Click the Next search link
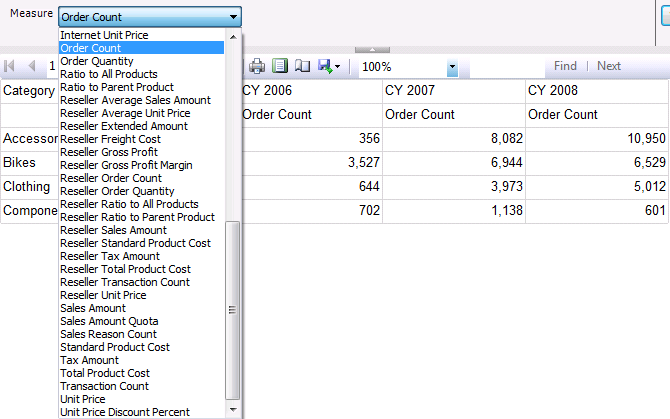The image size is (670, 419). coord(609,66)
